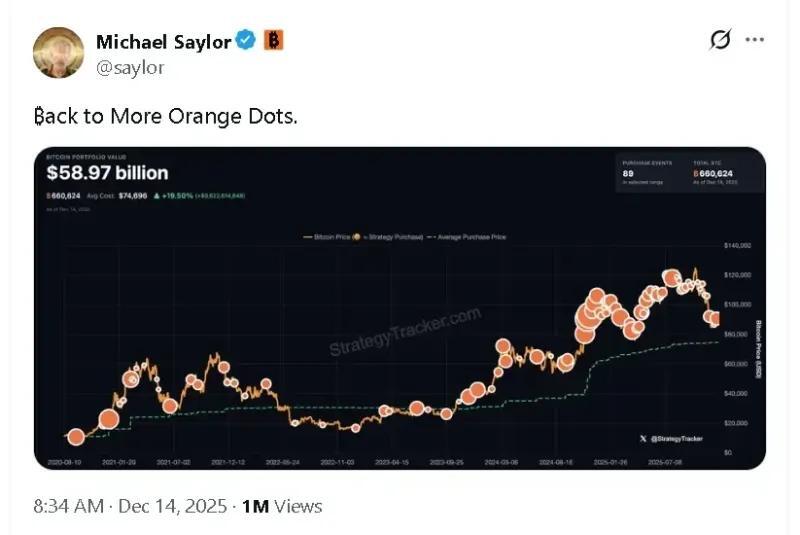Click the X logo beside @StrategyTracker
This screenshot has width=800, height=535.
tap(643, 438)
